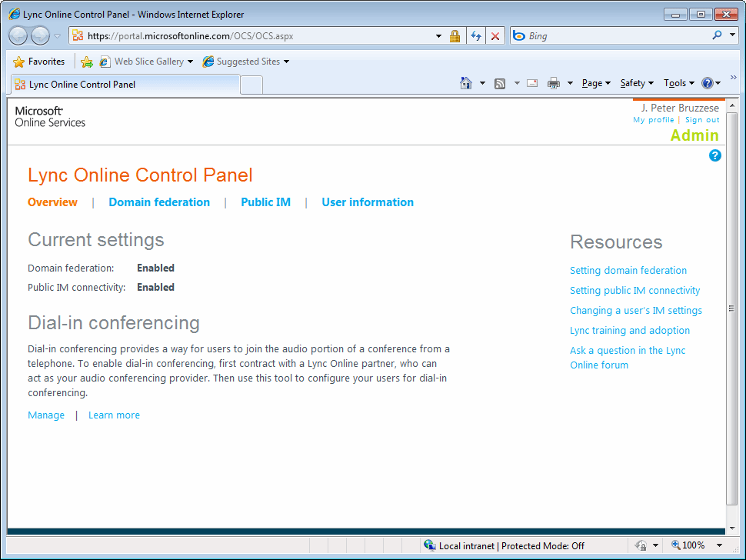This screenshot has width=746, height=560.
Task: Open the Safety menu
Action: pos(637,83)
